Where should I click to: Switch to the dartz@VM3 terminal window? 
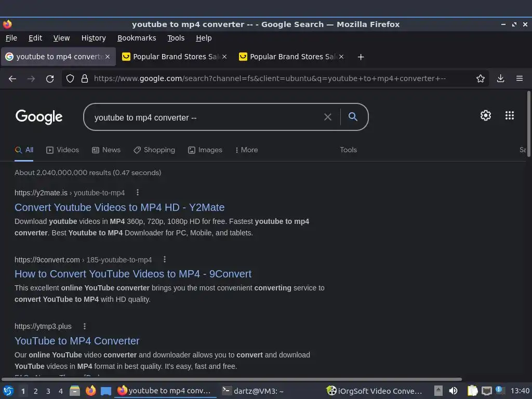[253, 391]
